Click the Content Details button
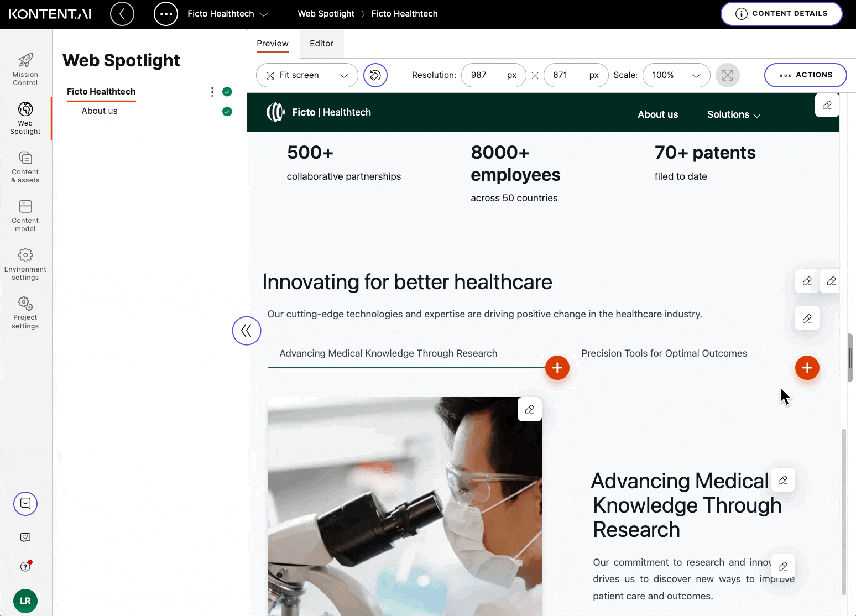856x616 pixels. pos(781,14)
